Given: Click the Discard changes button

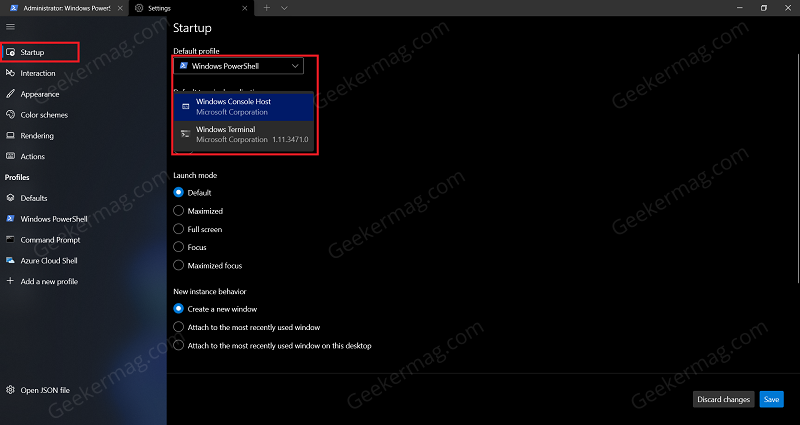Looking at the screenshot, I should [723, 399].
